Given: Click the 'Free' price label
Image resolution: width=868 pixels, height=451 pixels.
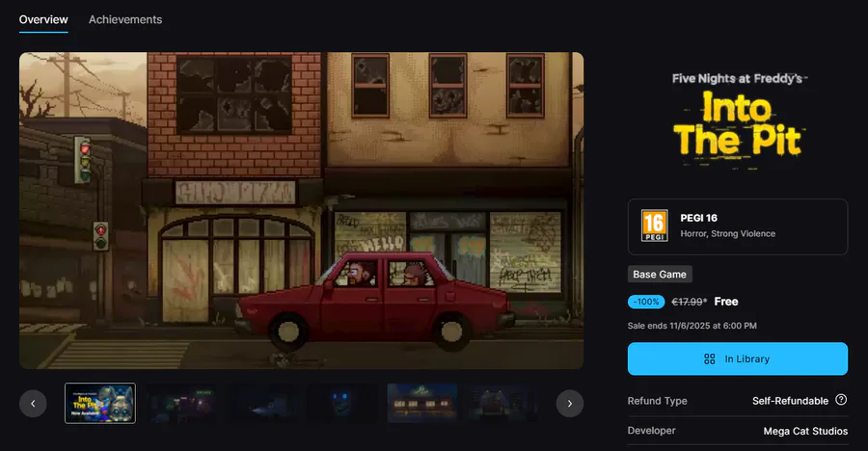Looking at the screenshot, I should [x=725, y=302].
